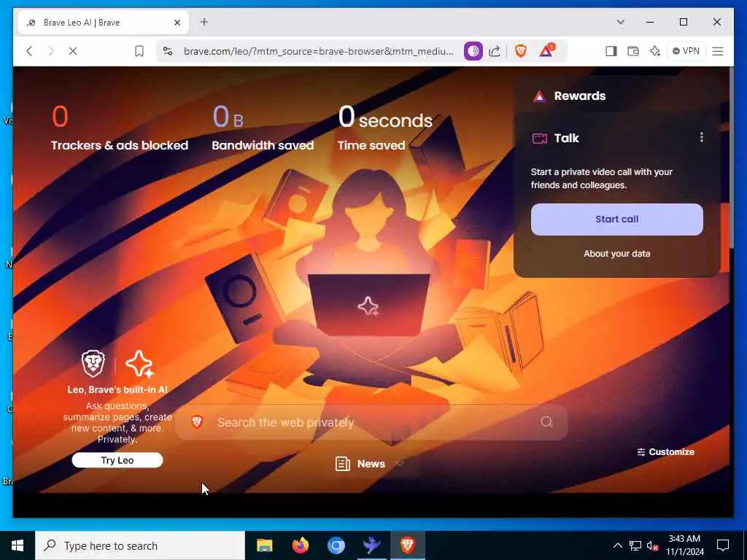Viewport: 747px width, 560px height.
Task: Select the Brave Leo AI tab
Action: 103,23
